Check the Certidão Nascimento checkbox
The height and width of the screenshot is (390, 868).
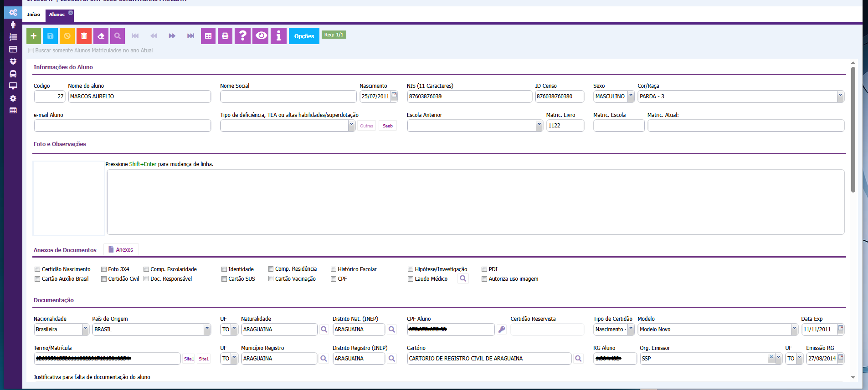(37, 269)
